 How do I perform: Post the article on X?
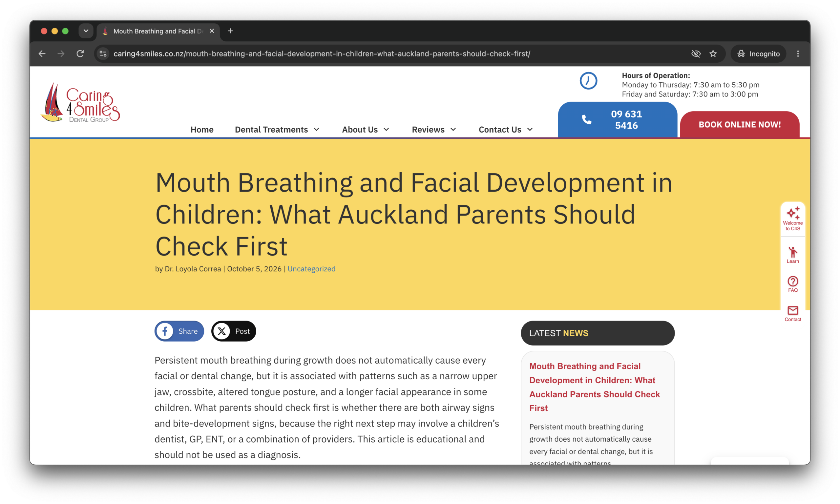(234, 331)
